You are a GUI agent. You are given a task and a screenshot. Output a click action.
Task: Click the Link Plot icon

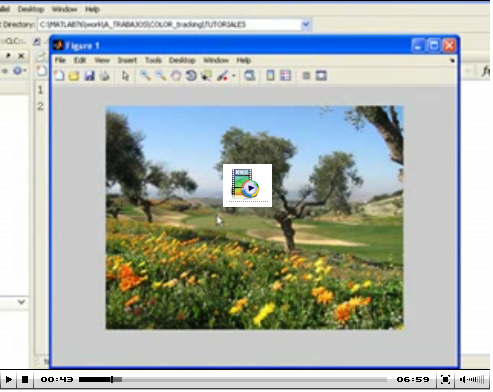tap(250, 76)
